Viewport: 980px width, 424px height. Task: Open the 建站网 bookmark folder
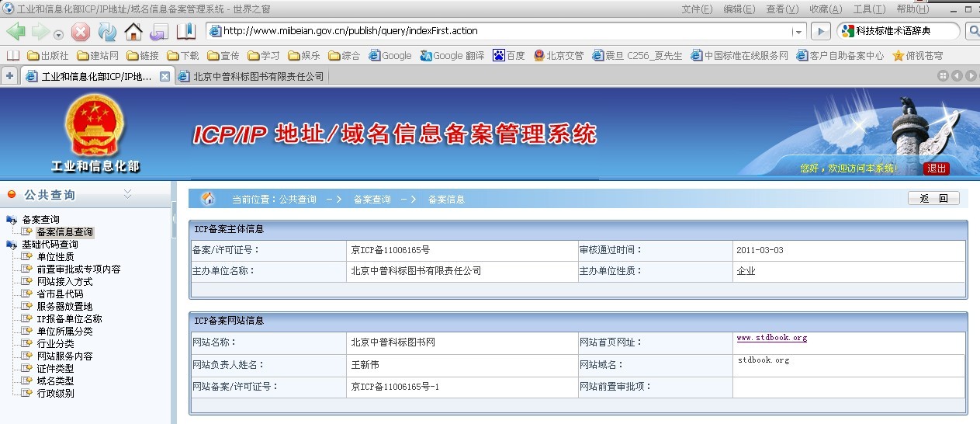[x=98, y=56]
